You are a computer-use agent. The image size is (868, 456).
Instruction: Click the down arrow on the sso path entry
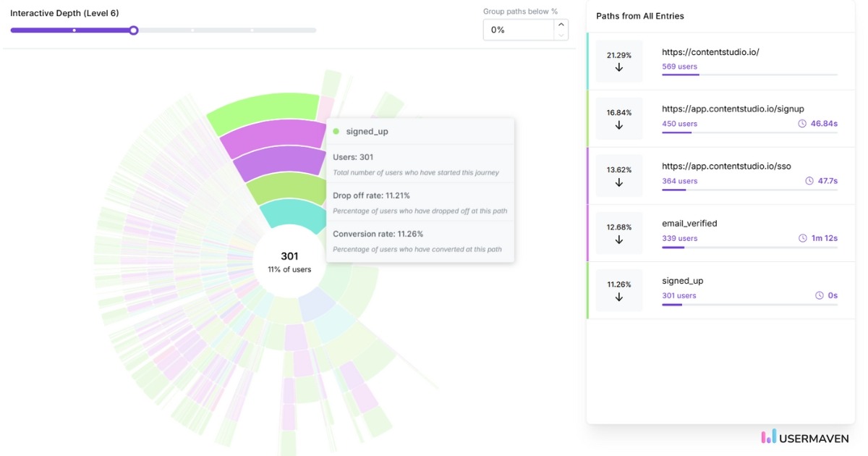click(619, 182)
